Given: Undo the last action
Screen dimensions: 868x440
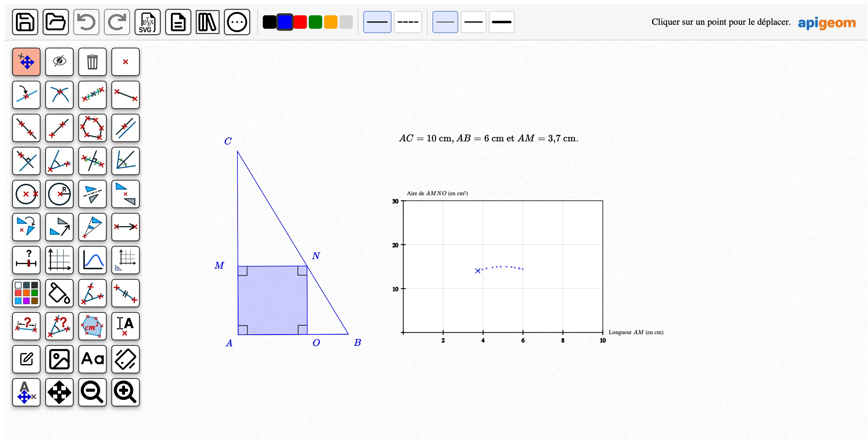Looking at the screenshot, I should 86,22.
